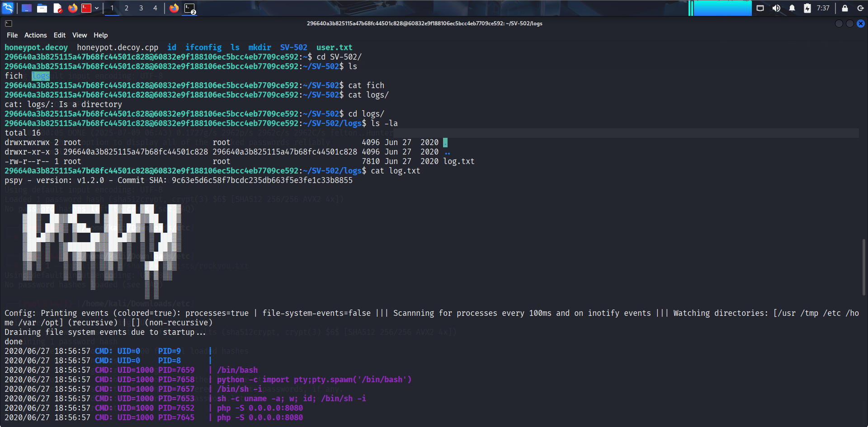Click the terminal window menu icon in title bar
This screenshot has width=868, height=427.
tap(9, 23)
